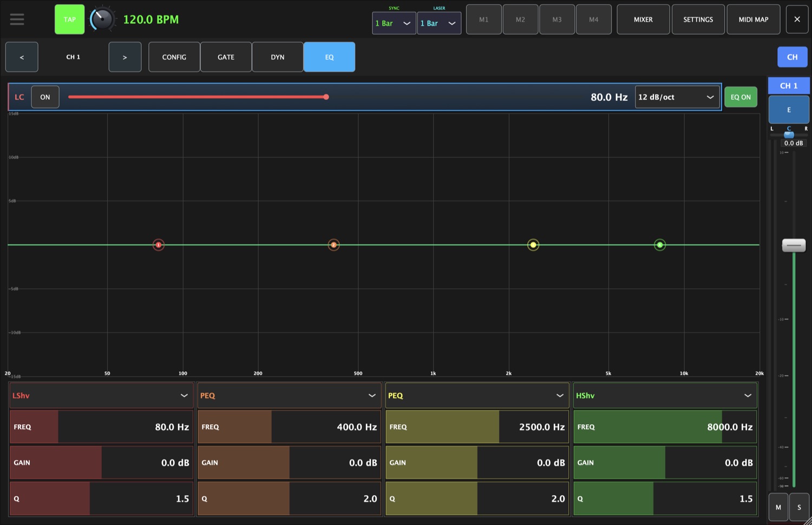
Task: Recall memory preset M3
Action: (557, 20)
